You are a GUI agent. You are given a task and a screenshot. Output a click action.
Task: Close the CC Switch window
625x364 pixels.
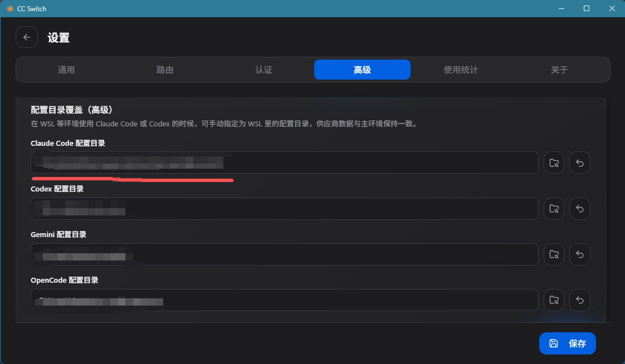click(612, 8)
